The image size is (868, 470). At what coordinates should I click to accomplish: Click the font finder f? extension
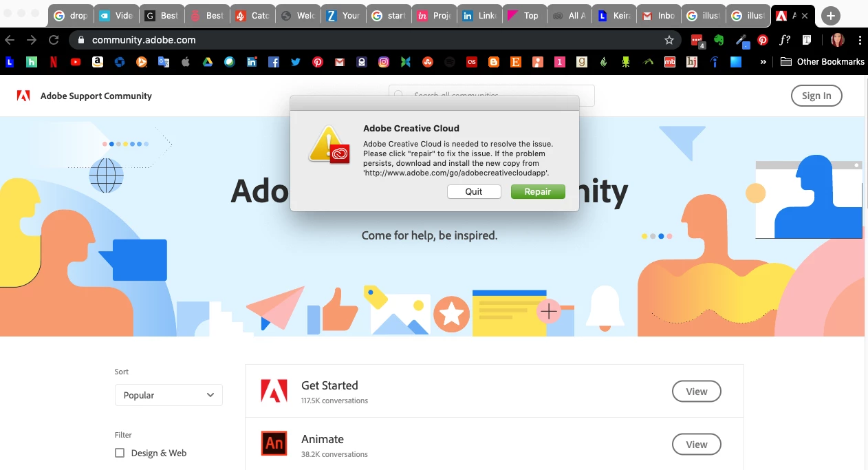coord(785,40)
